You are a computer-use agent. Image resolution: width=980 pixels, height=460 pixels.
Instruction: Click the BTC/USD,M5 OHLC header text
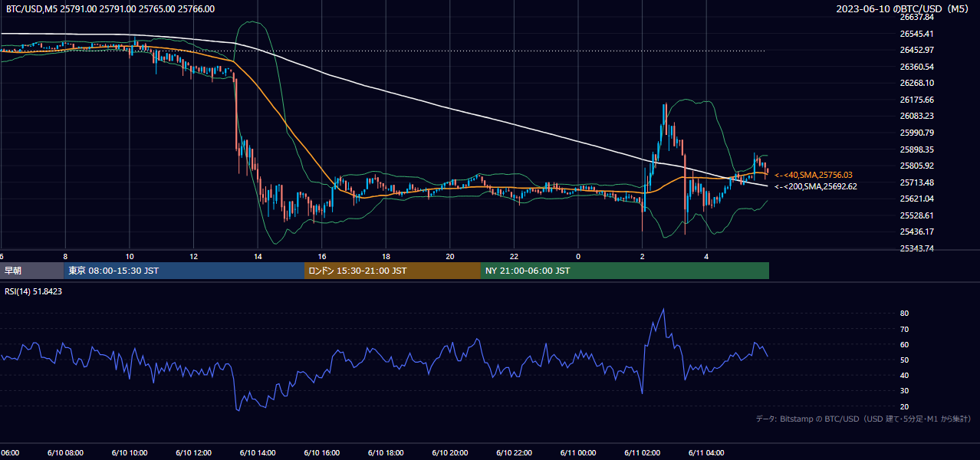110,9
